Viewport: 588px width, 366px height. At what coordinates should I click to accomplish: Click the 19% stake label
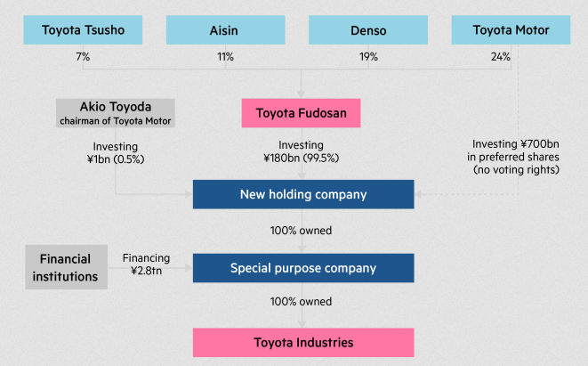tap(368, 57)
